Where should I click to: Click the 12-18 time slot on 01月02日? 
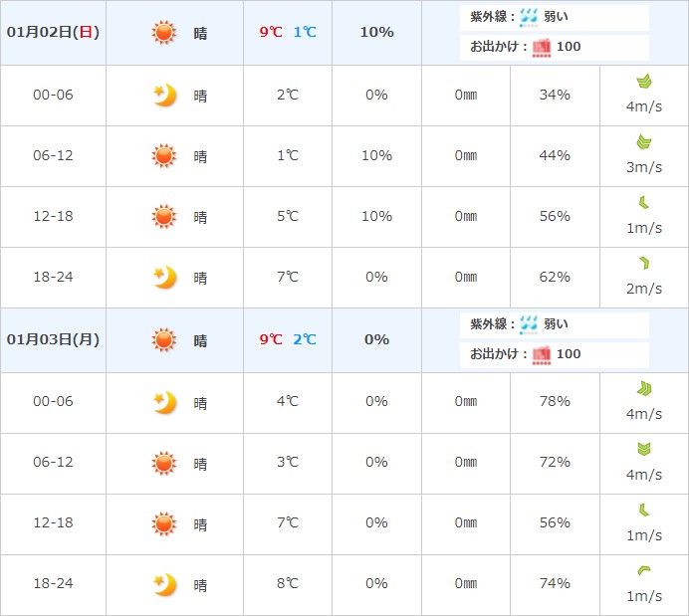[53, 216]
